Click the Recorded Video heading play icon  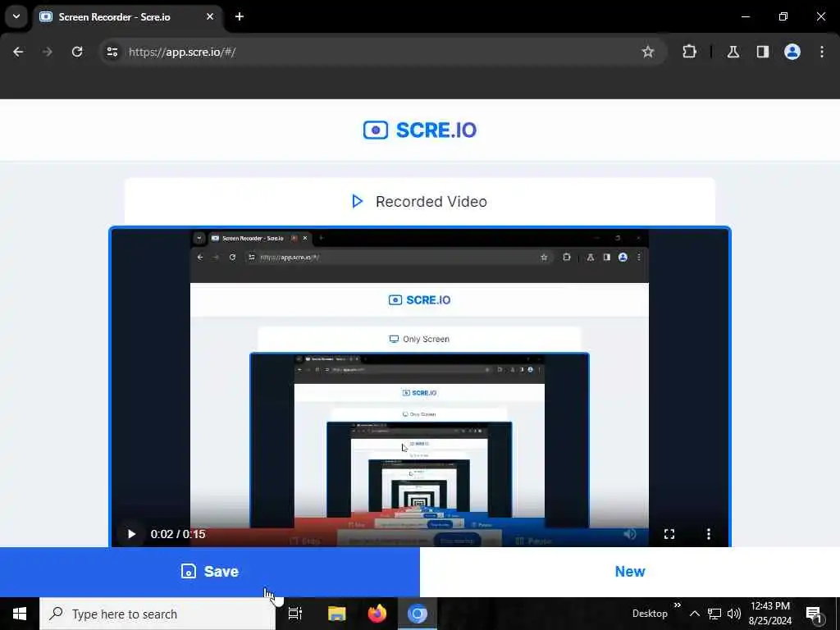(x=358, y=202)
